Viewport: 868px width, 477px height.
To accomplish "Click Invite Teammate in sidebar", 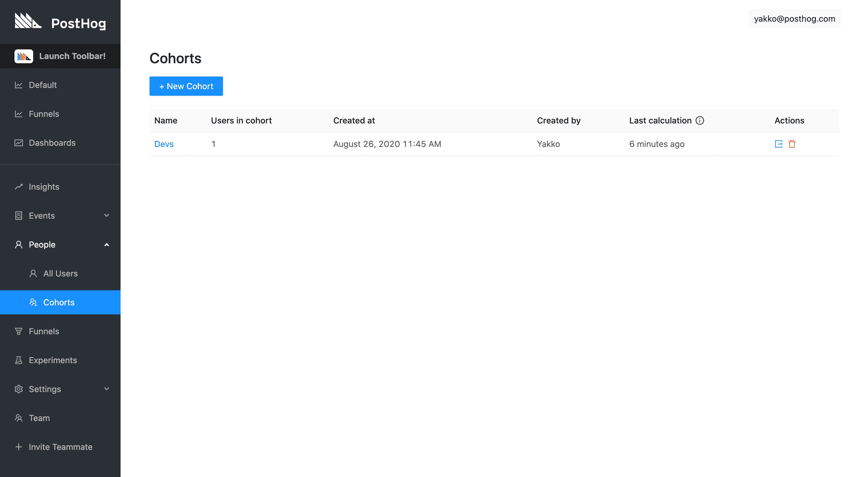I will pos(60,447).
